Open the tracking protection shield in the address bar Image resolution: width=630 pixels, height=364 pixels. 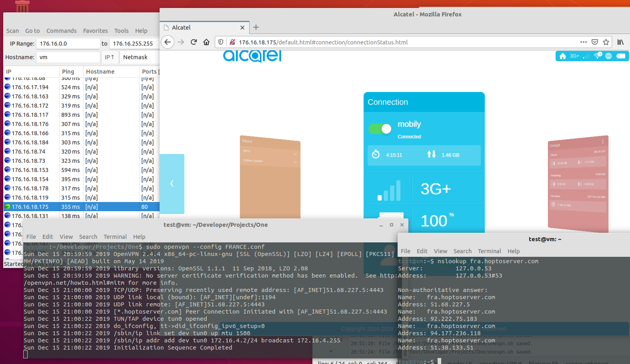(221, 42)
